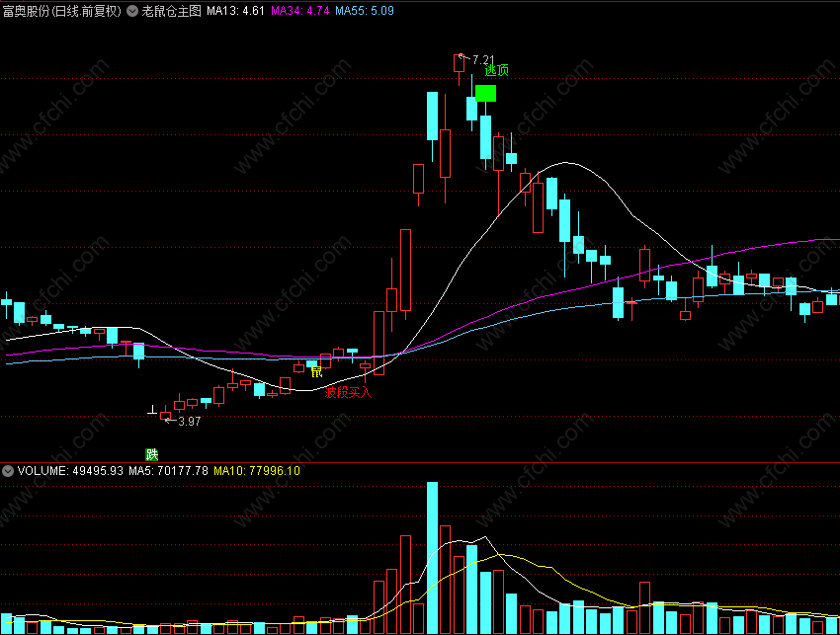Click the VOLUME: 49495.93 label
Image resolution: width=840 pixels, height=635 pixels.
tap(70, 471)
